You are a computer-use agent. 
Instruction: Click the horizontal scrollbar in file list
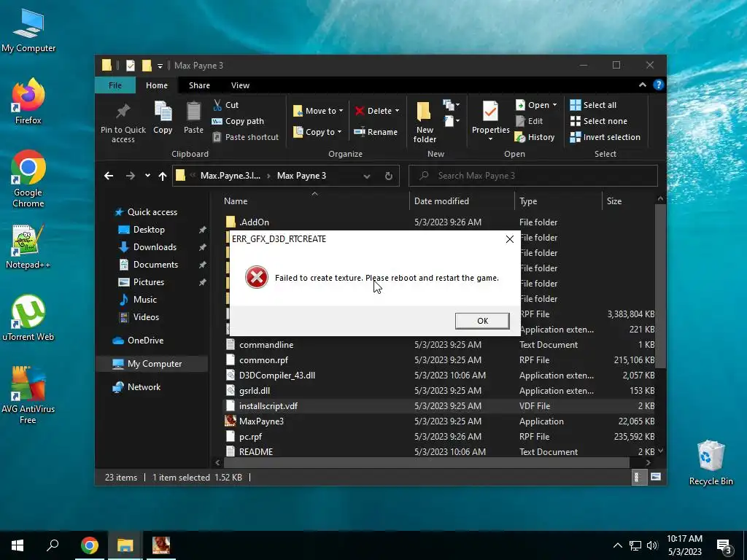click(x=426, y=462)
